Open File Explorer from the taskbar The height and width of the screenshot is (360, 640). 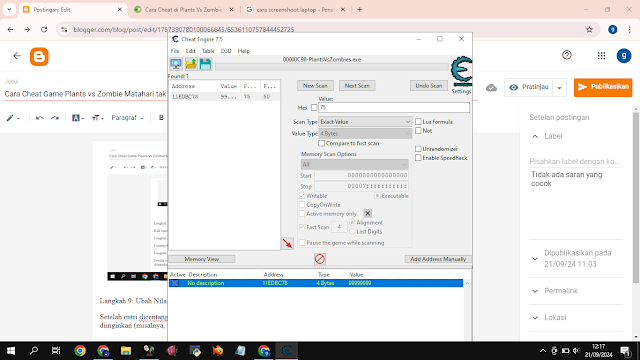(126, 351)
